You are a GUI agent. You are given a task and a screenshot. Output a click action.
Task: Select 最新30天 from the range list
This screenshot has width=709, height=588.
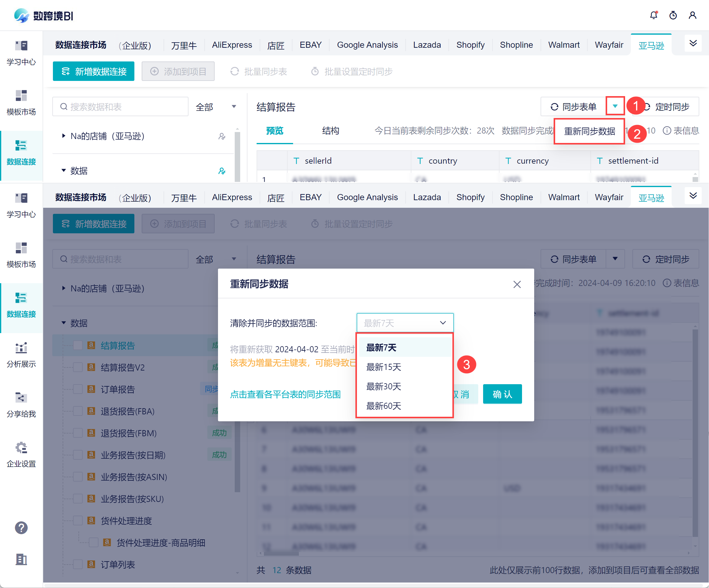coord(384,386)
